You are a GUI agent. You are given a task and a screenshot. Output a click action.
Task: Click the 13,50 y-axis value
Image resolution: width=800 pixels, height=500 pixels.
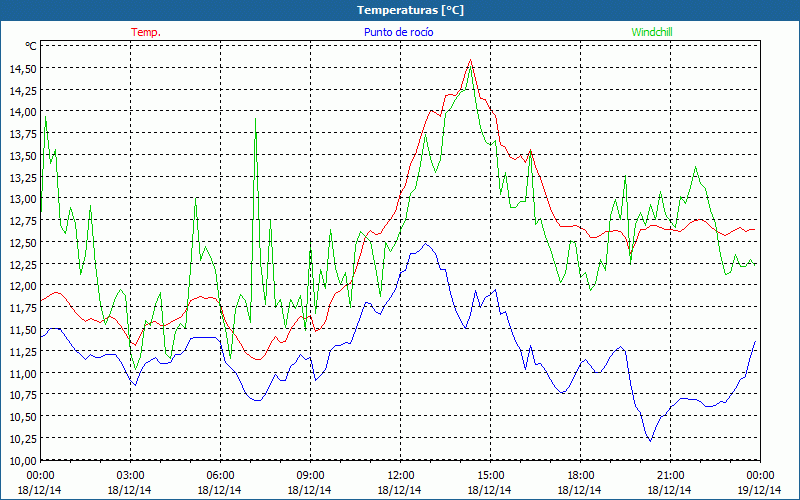[x=22, y=156]
